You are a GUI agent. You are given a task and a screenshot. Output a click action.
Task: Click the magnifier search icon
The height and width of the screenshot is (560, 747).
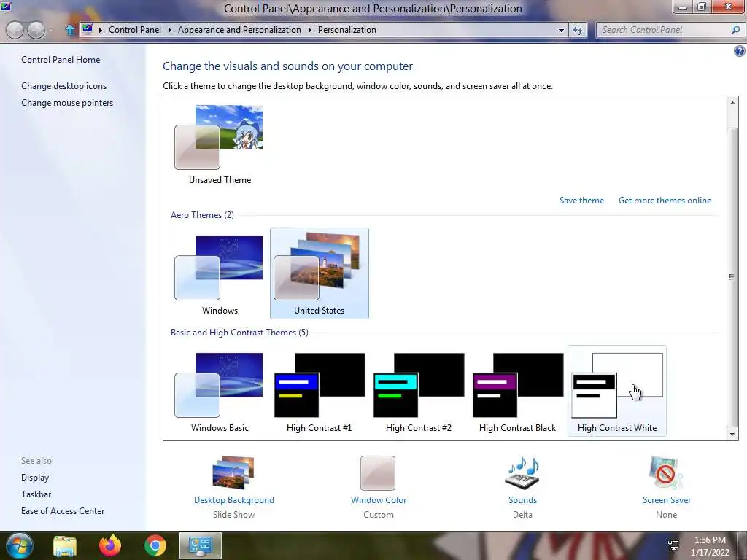735,30
